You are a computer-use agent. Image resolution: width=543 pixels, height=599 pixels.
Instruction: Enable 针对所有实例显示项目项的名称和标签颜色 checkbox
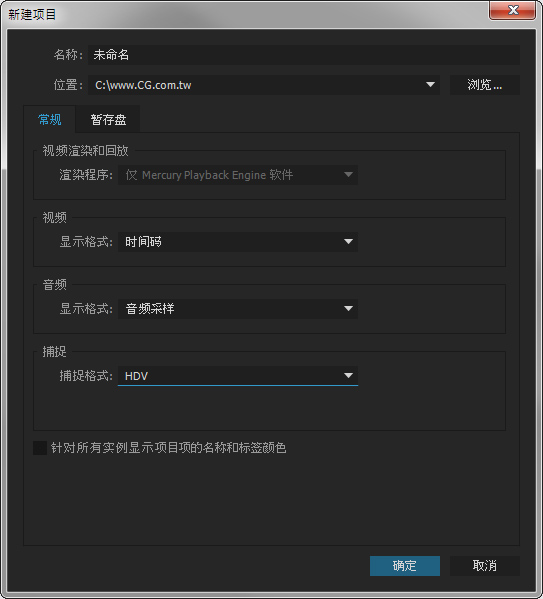click(x=40, y=448)
